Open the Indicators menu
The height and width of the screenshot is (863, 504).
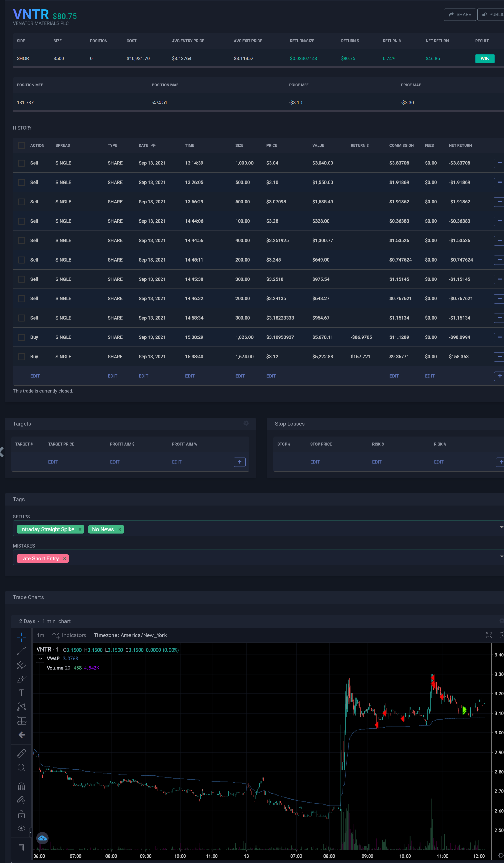(x=69, y=635)
